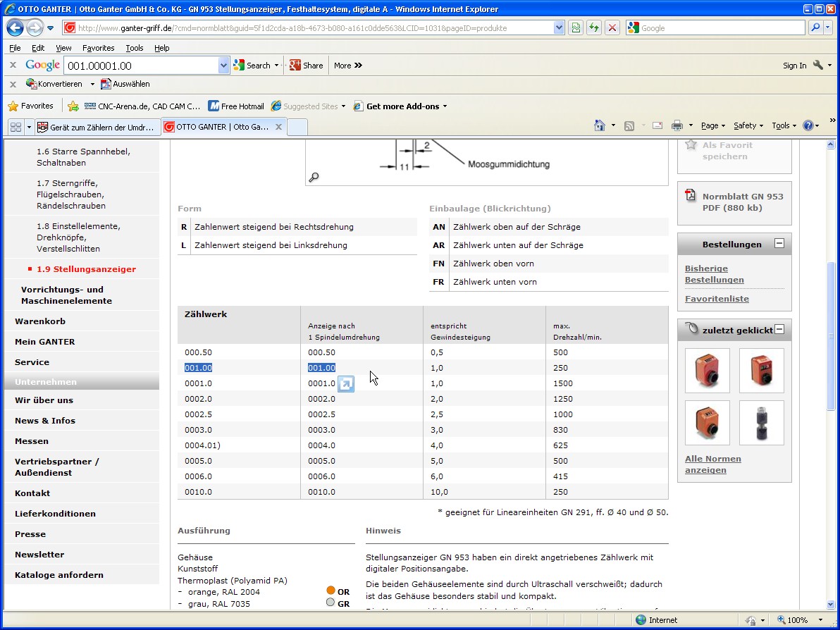Screen dimensions: 840x630
Task: Click the RSS feeds icon
Action: pos(629,126)
